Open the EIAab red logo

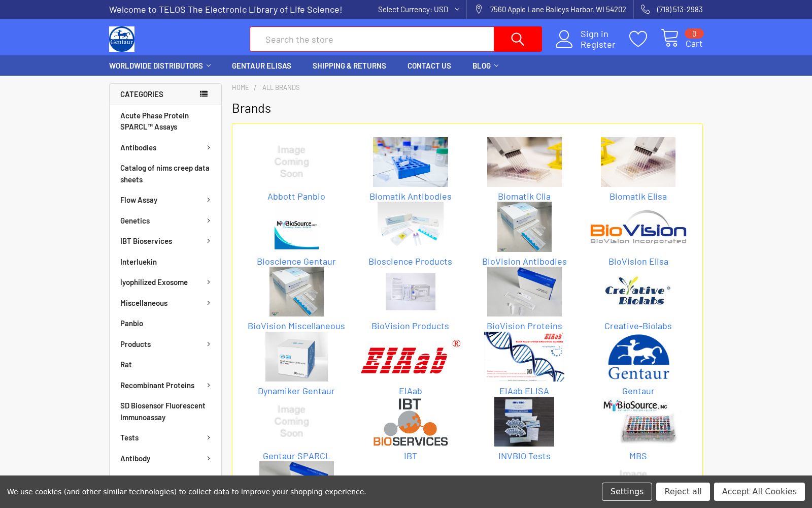click(411, 357)
